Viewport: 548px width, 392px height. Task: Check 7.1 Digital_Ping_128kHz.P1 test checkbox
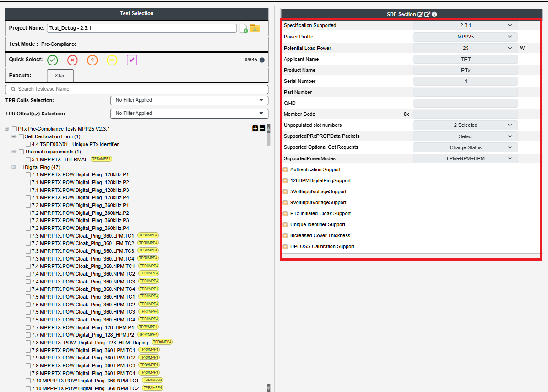28,174
